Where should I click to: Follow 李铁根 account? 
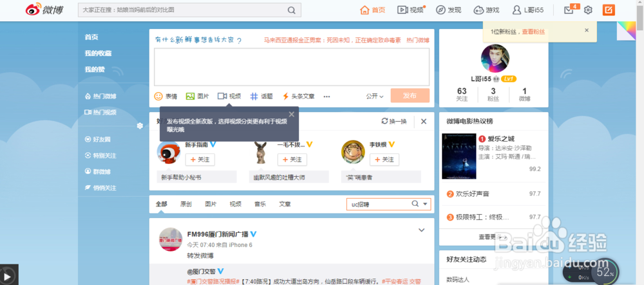click(384, 160)
